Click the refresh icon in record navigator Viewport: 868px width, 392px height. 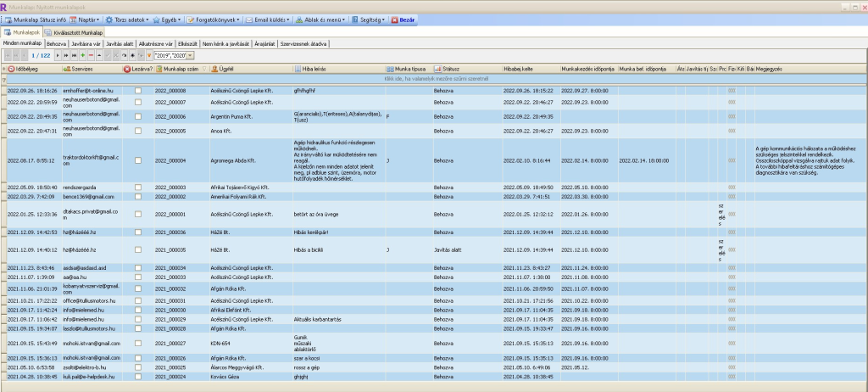click(x=124, y=55)
